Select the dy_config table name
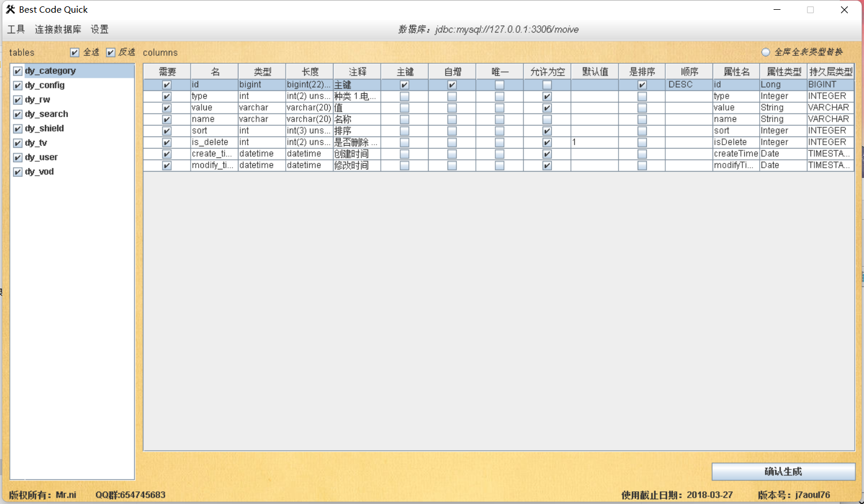Screen dimensions: 864x504 click(x=44, y=85)
